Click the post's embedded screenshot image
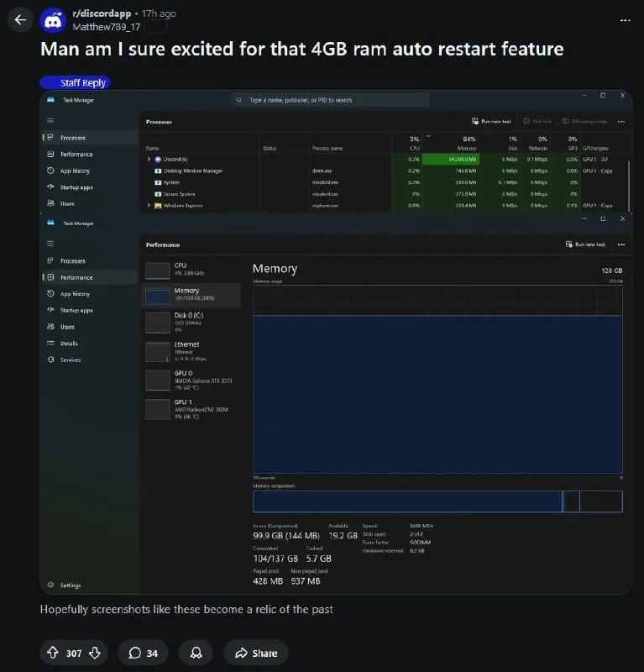The width and height of the screenshot is (644, 672). pos(337,342)
